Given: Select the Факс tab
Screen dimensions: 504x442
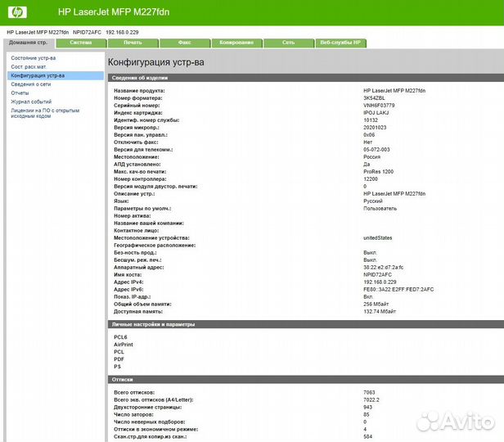Looking at the screenshot, I should 185,43.
